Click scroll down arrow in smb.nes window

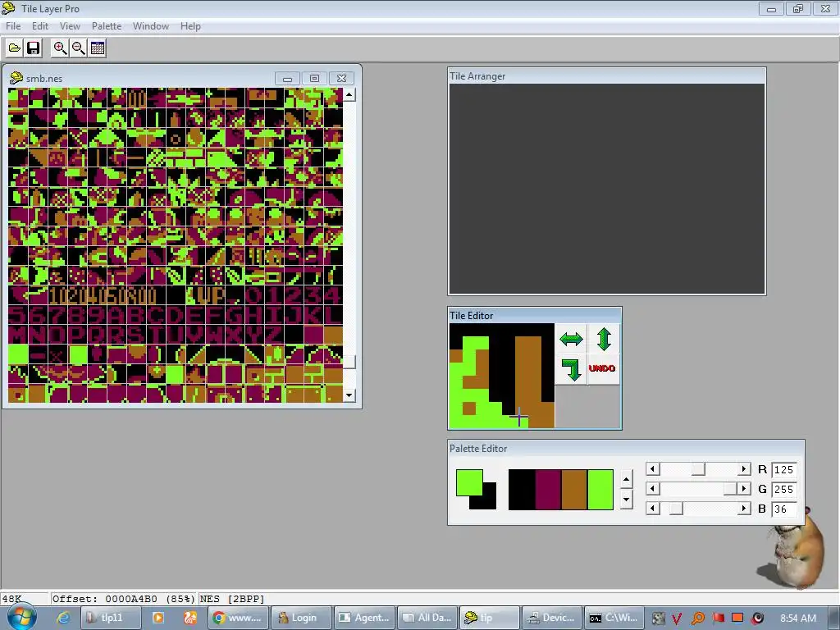[349, 395]
